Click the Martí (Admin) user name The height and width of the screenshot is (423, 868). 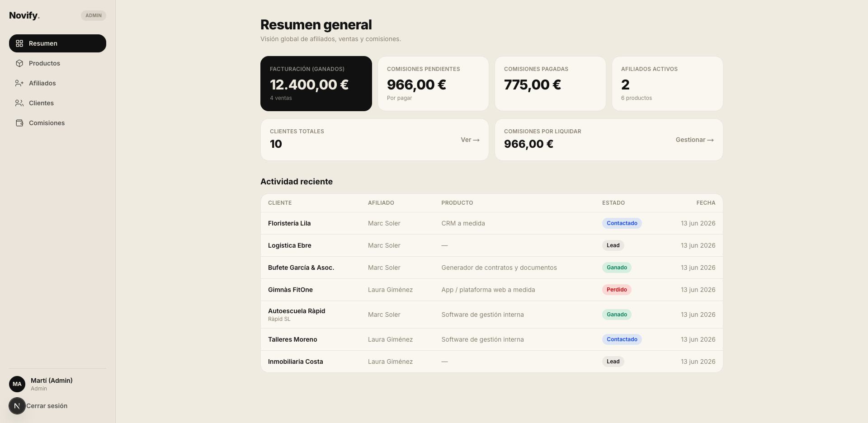click(52, 381)
